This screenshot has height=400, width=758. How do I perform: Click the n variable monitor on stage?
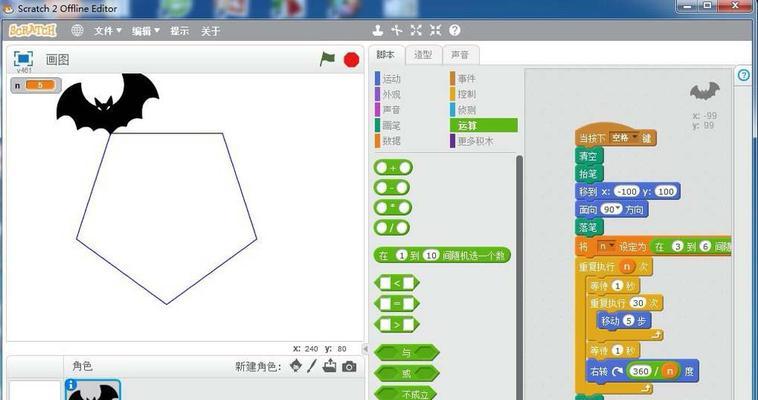[x=36, y=85]
